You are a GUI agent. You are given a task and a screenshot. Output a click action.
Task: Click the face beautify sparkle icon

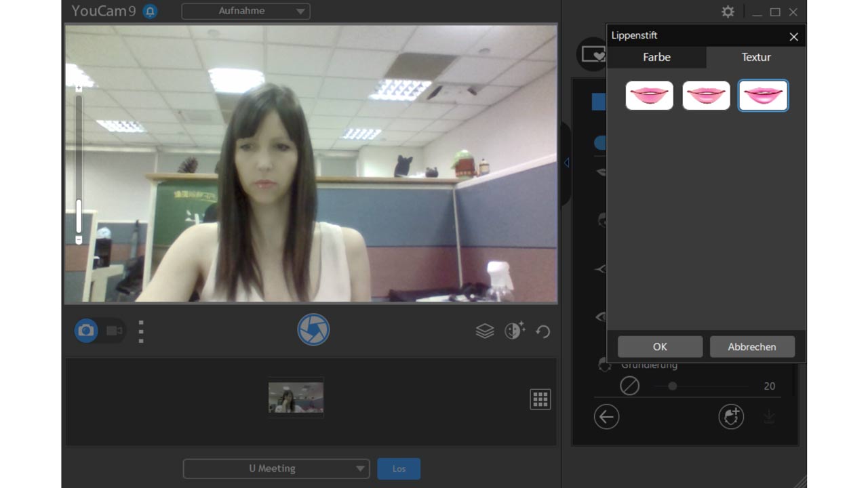tap(515, 330)
